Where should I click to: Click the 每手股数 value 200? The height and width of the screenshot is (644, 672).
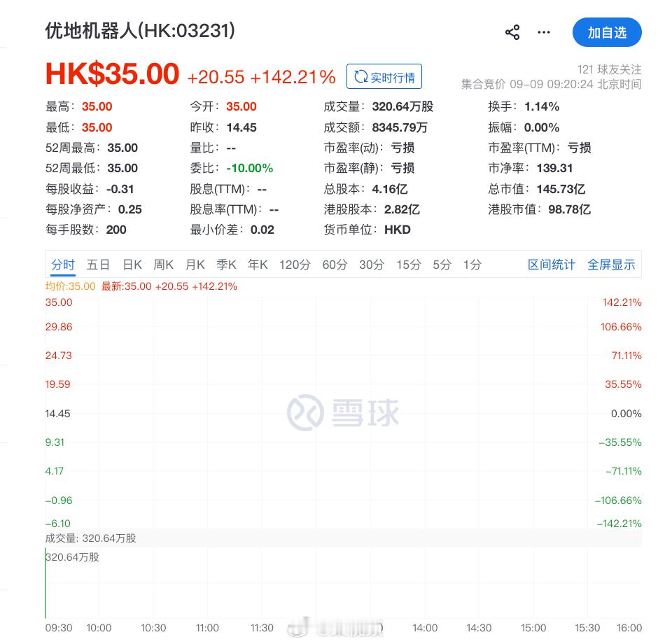pyautogui.click(x=116, y=230)
